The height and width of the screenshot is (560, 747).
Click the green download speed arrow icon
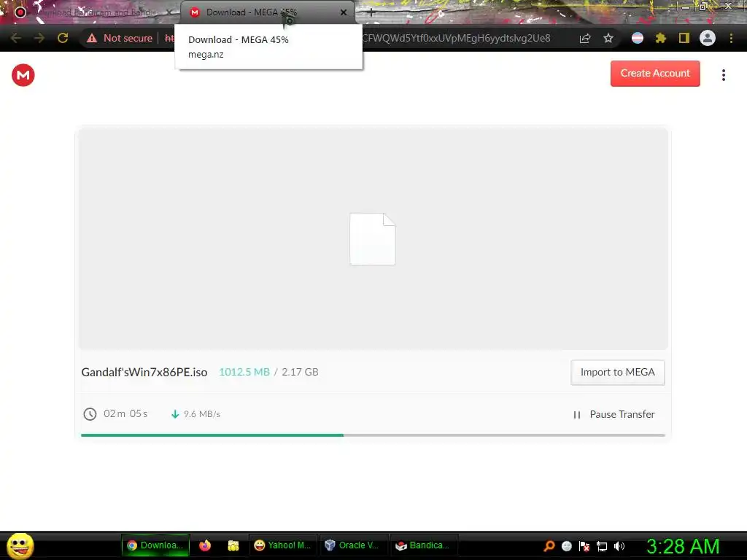pos(175,414)
